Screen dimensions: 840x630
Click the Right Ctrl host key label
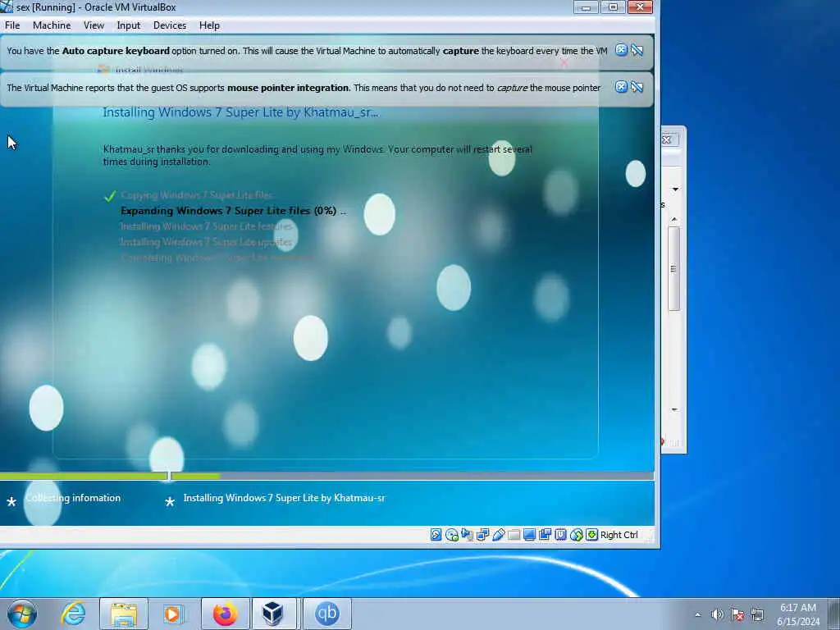coord(619,535)
